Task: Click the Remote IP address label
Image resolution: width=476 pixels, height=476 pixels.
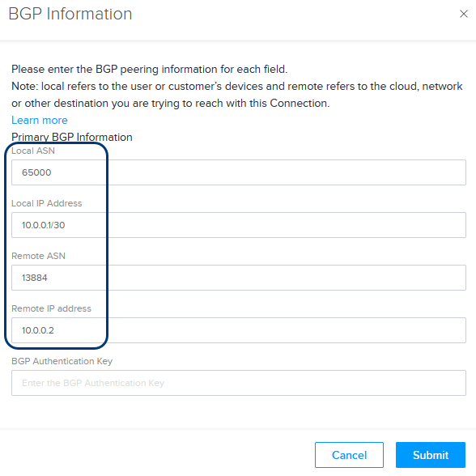Action: (x=51, y=308)
